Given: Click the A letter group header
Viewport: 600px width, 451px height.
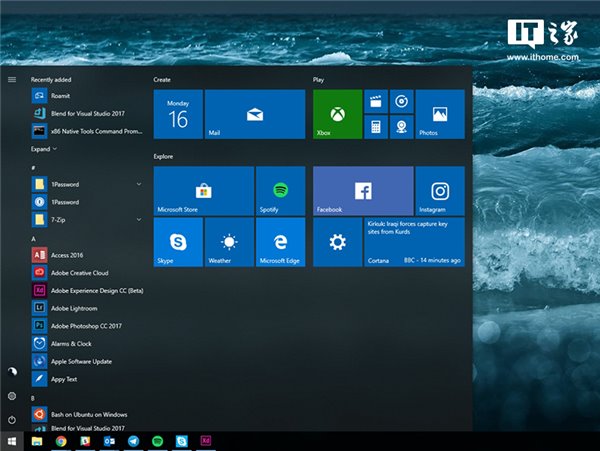Looking at the screenshot, I should click(x=33, y=239).
